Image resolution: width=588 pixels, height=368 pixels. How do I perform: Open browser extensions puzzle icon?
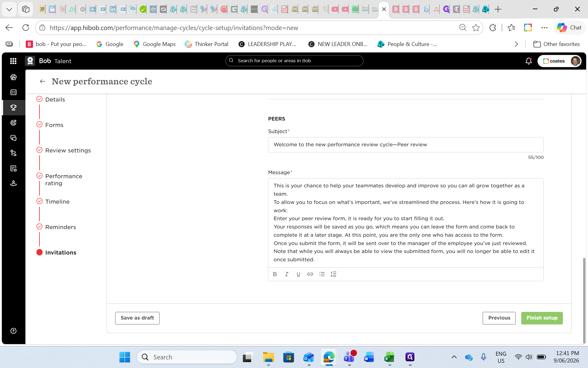pyautogui.click(x=492, y=28)
